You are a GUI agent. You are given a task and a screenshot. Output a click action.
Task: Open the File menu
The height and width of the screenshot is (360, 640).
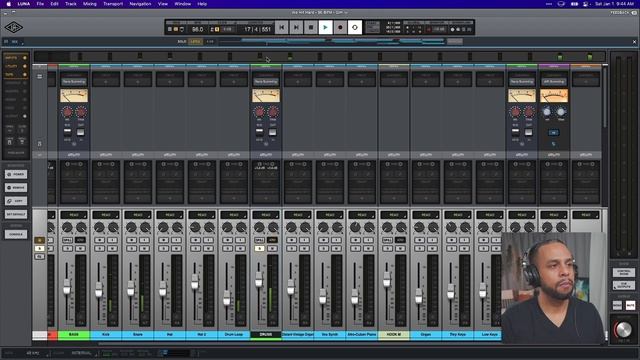[x=40, y=4]
